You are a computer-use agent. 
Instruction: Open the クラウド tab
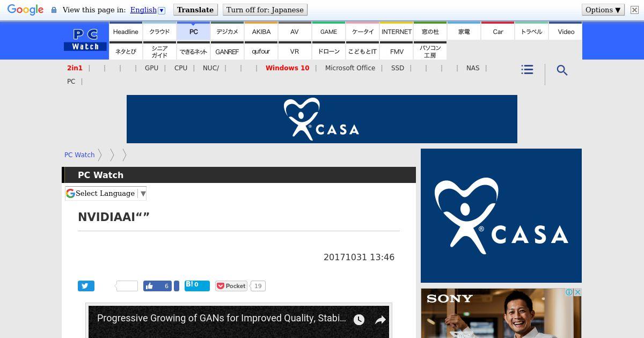click(x=159, y=31)
